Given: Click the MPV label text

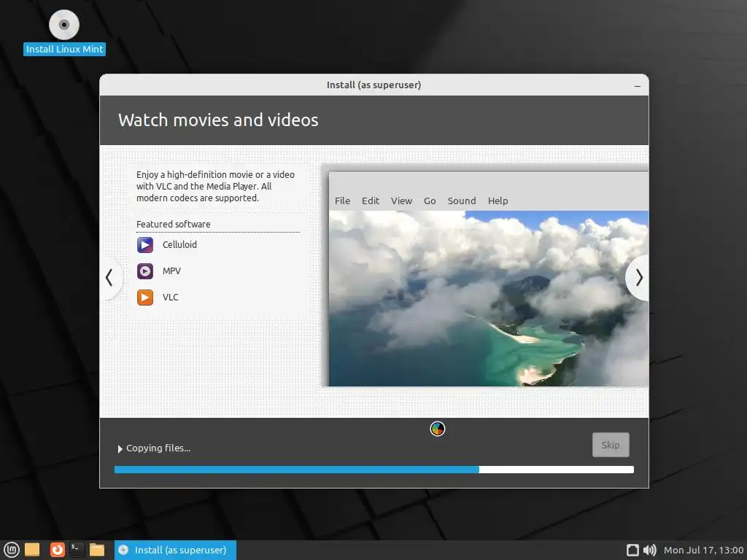Looking at the screenshot, I should [171, 271].
